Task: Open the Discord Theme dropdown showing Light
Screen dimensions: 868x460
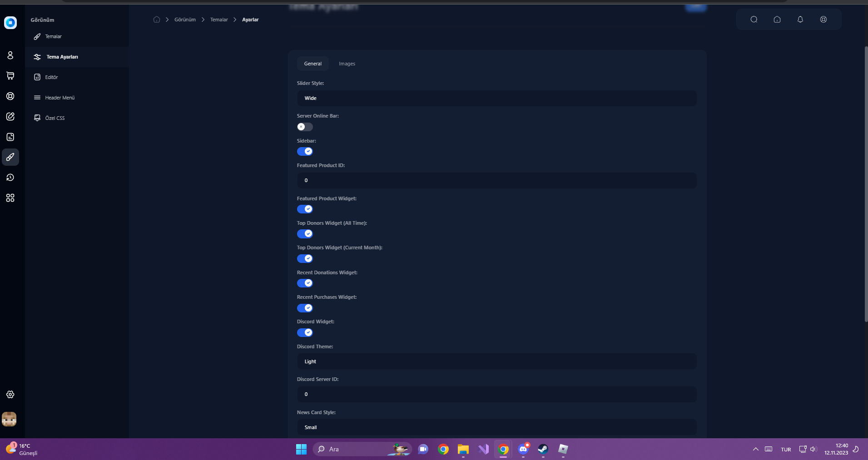Action: tap(497, 361)
